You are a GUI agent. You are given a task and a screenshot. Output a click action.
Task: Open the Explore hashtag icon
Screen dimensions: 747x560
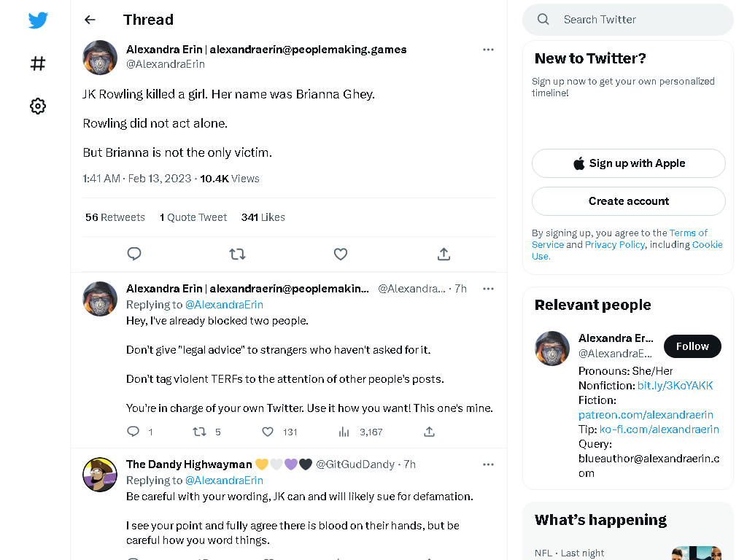coord(38,63)
